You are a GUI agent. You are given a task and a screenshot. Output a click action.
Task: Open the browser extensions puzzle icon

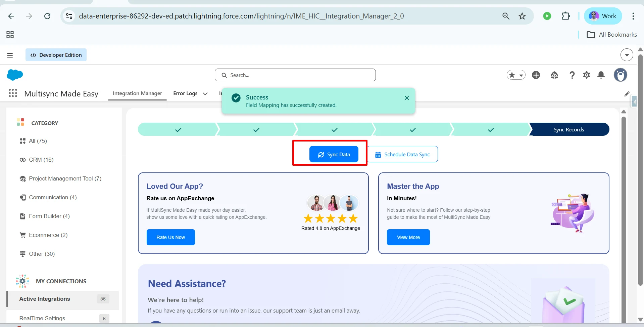566,16
